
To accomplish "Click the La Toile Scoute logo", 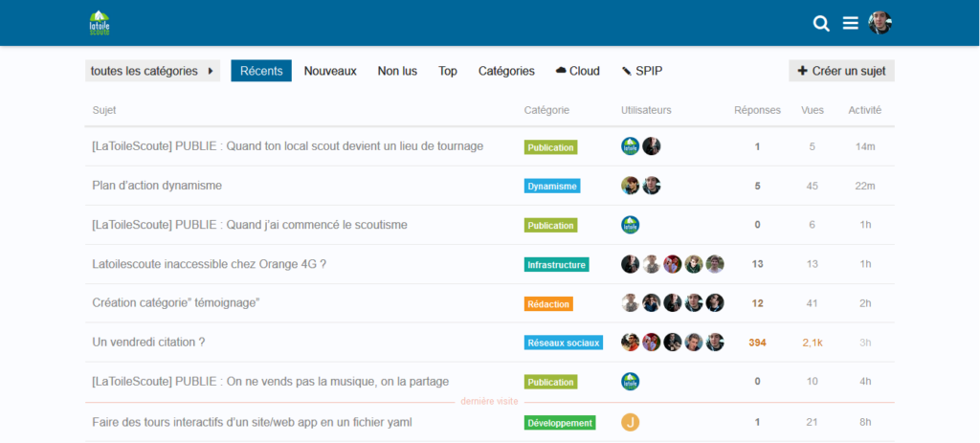I will tap(100, 23).
